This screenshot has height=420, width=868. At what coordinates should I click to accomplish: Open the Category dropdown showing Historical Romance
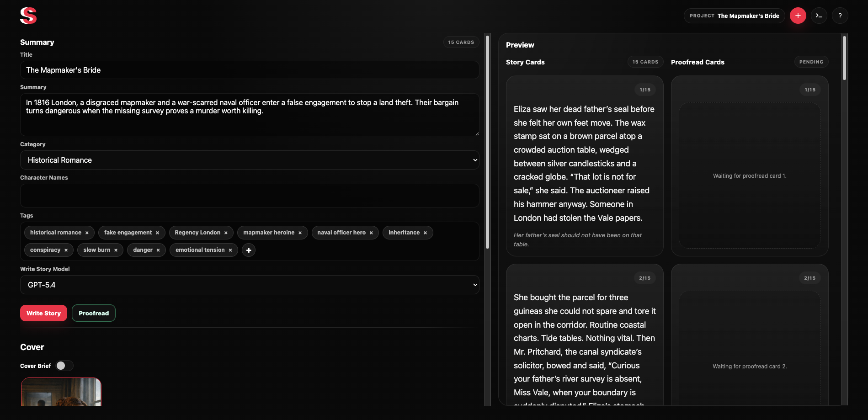pos(250,160)
